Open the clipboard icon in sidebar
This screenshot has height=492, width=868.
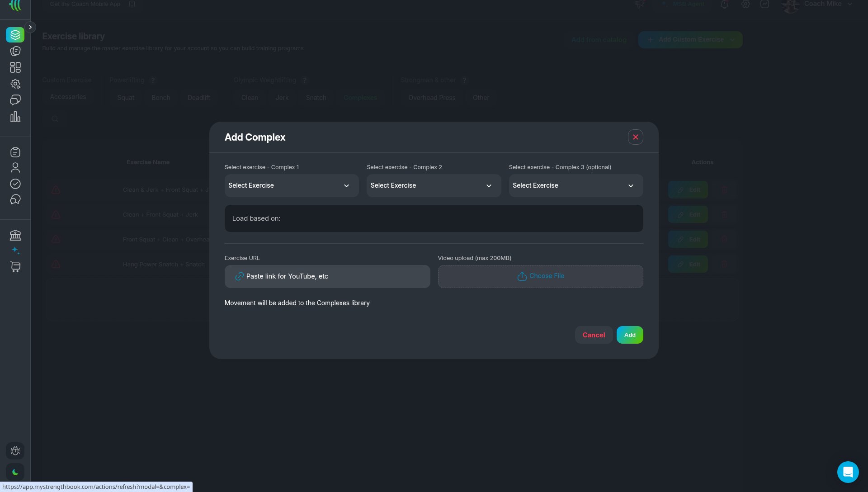pos(15,152)
